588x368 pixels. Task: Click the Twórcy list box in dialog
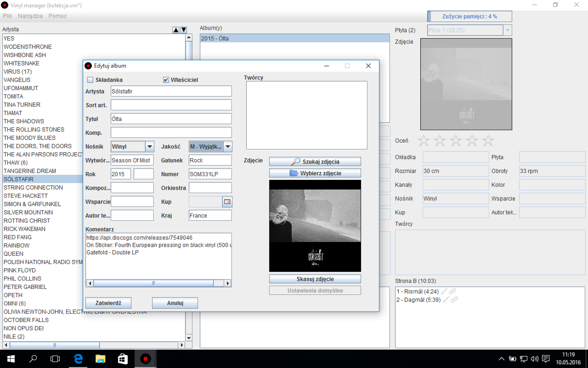click(x=307, y=115)
